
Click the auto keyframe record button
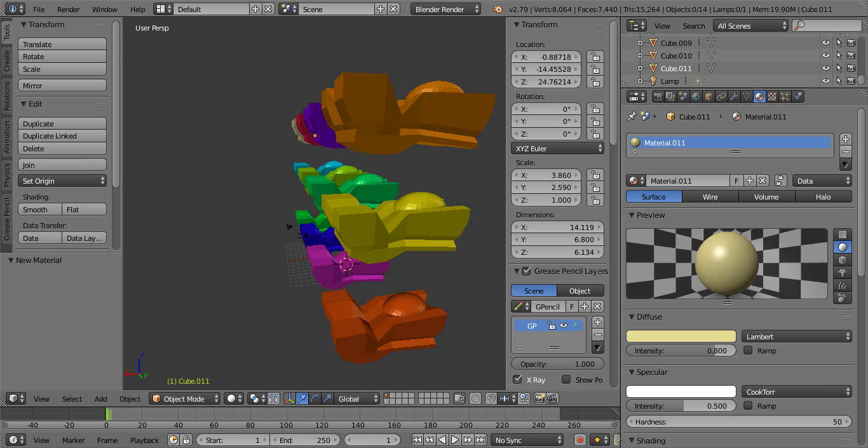coord(580,440)
